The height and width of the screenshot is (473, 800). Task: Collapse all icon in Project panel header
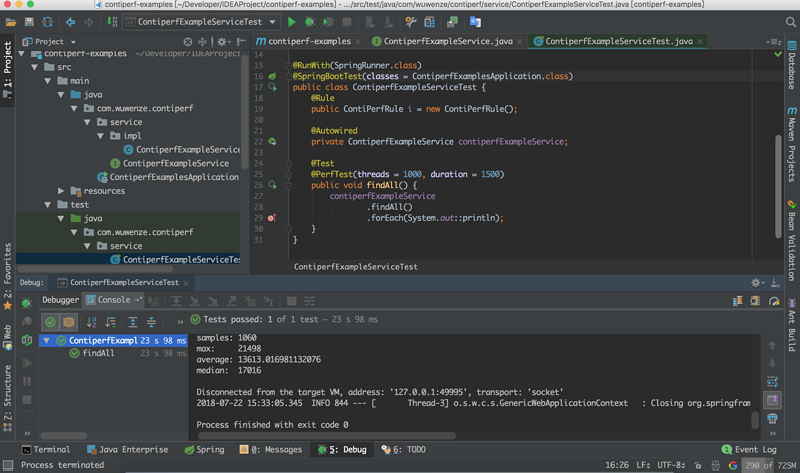tap(203, 41)
